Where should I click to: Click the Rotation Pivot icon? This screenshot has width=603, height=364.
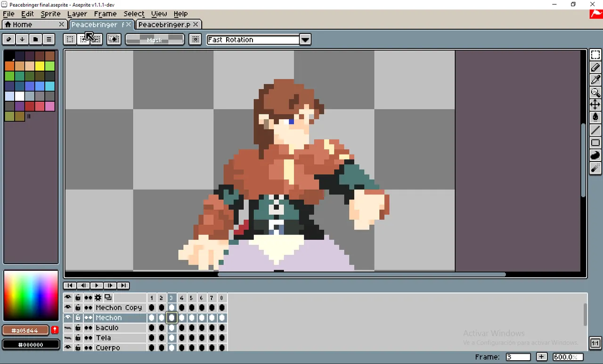195,40
